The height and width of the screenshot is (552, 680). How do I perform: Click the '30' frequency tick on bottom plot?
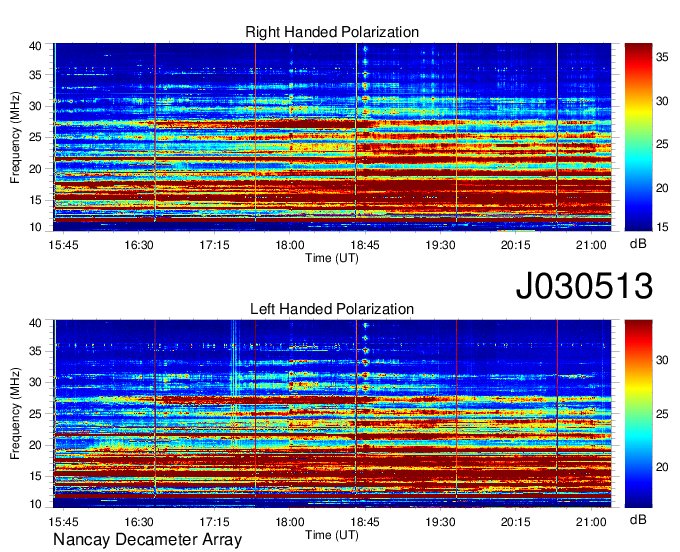click(x=35, y=382)
